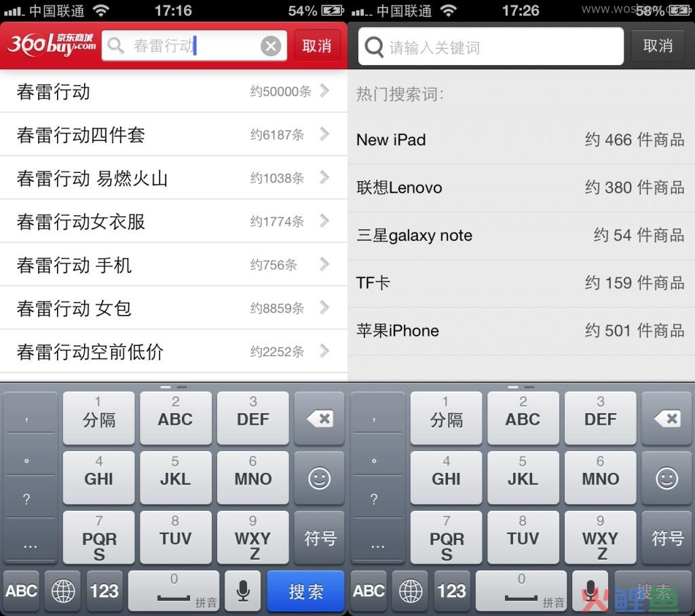695x616 pixels.
Task: Cancel search with dark 取消 button on right
Action: [658, 45]
